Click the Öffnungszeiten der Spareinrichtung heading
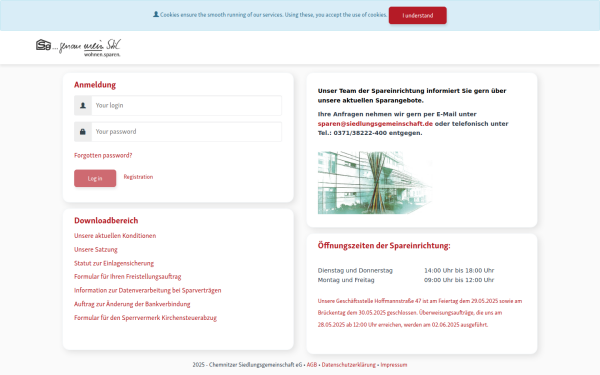Screen dimensions: 600x375 (x=384, y=246)
